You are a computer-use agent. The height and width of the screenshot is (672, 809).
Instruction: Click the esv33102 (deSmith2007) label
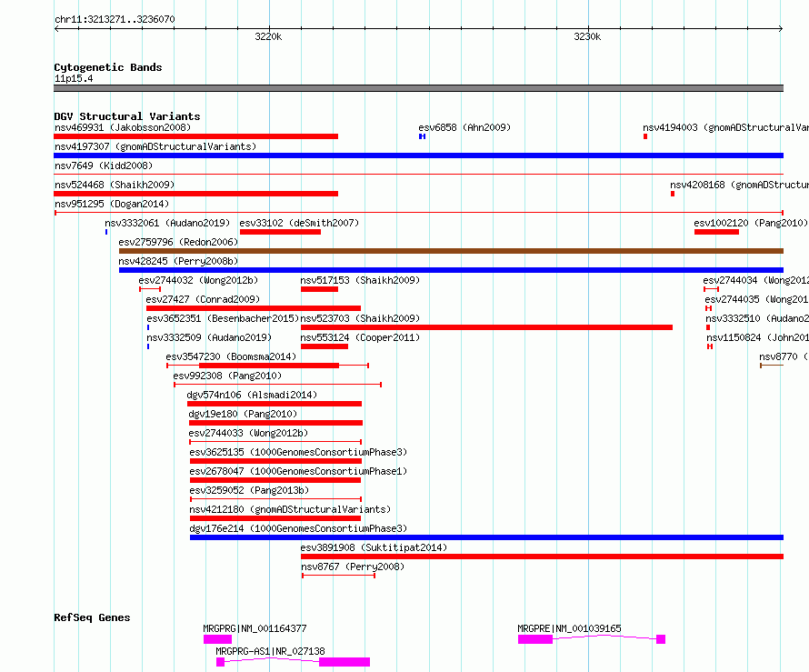[x=299, y=223]
